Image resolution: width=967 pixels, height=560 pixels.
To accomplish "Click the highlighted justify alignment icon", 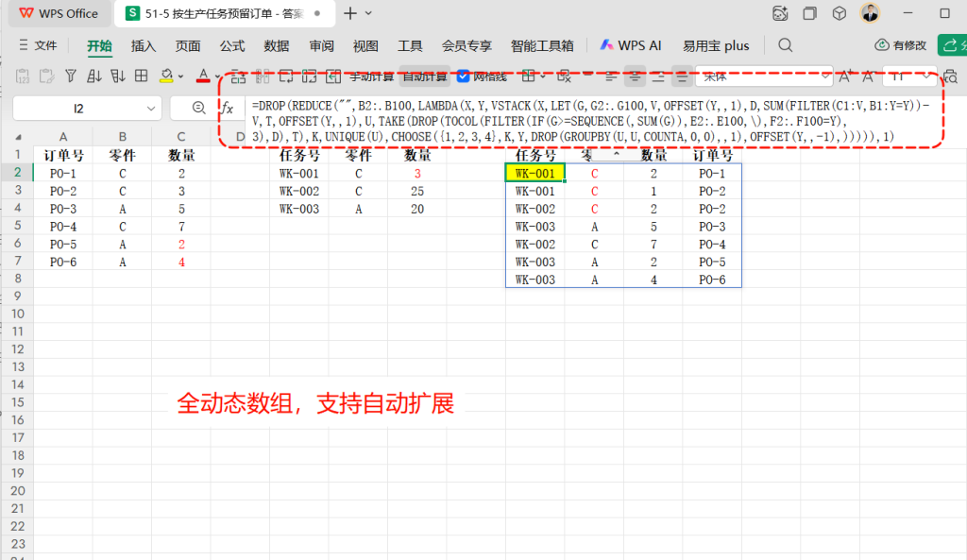I will (x=682, y=76).
